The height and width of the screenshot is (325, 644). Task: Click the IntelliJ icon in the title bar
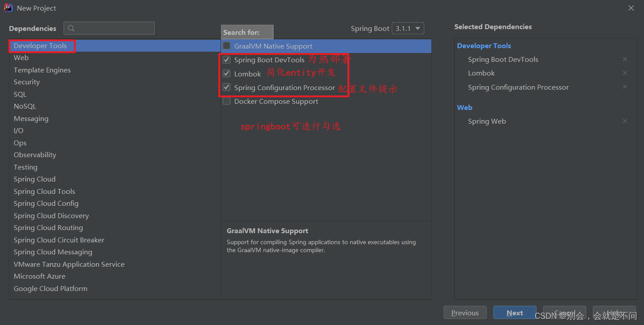(x=8, y=8)
